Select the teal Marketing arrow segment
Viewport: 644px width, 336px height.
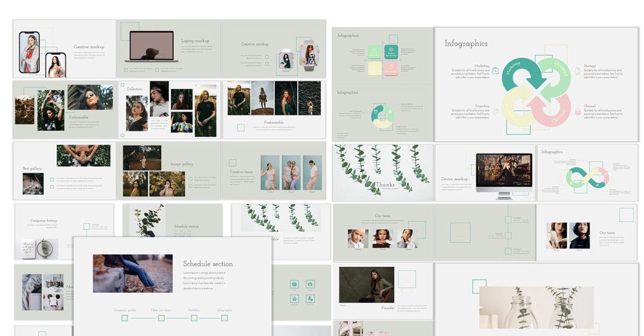(x=515, y=75)
